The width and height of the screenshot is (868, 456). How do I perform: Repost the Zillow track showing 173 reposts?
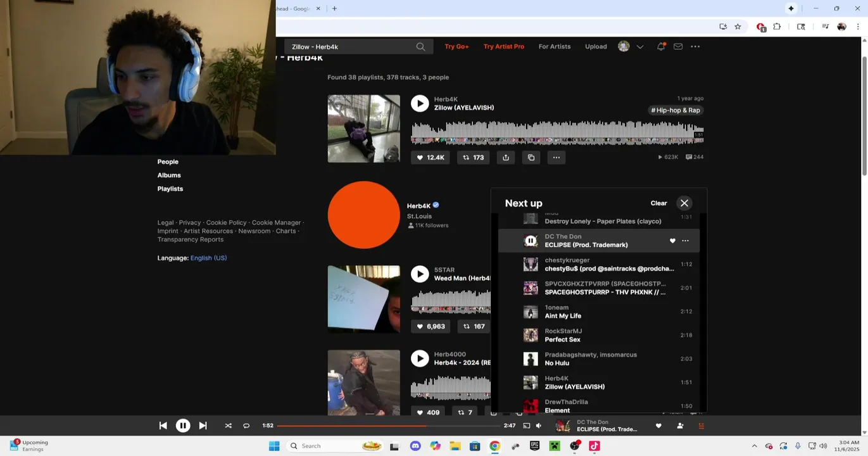473,158
